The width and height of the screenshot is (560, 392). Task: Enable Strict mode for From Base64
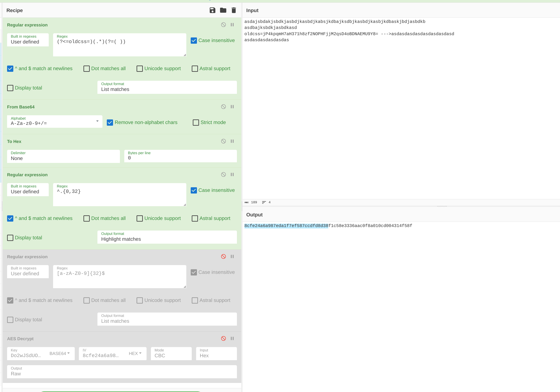click(196, 122)
